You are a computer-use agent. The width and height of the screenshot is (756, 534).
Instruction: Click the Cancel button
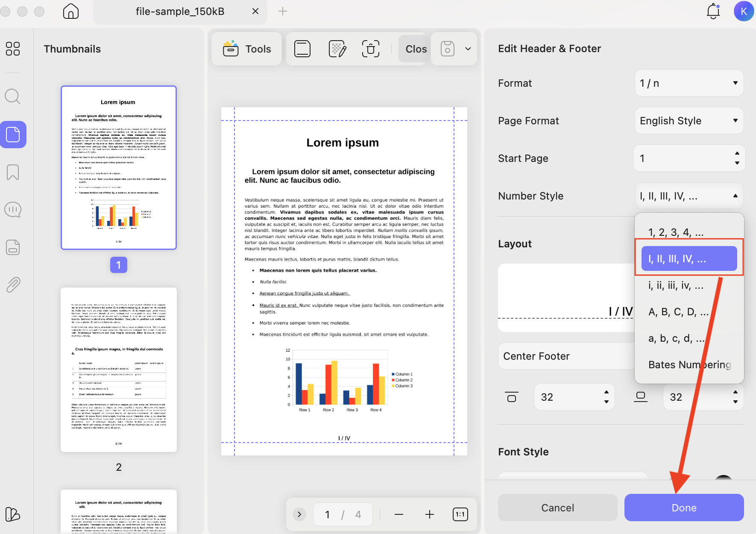558,508
